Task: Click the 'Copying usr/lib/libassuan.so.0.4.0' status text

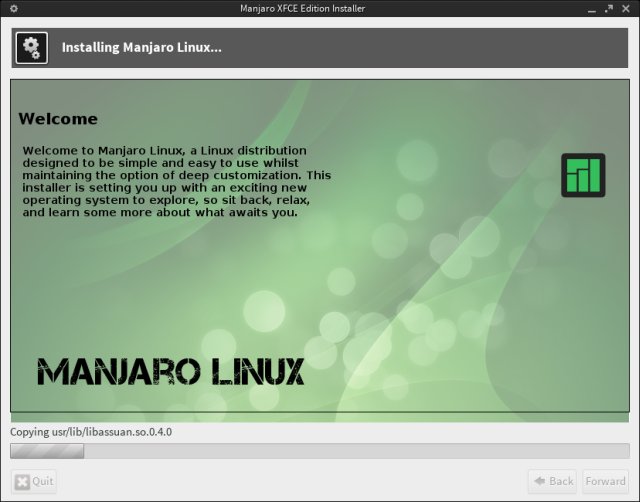Action: (91, 432)
